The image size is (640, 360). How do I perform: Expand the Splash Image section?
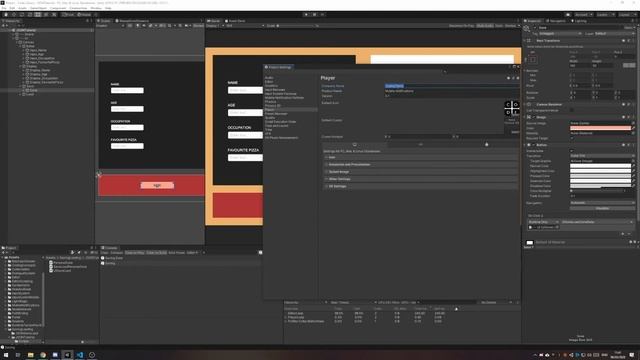pos(420,172)
